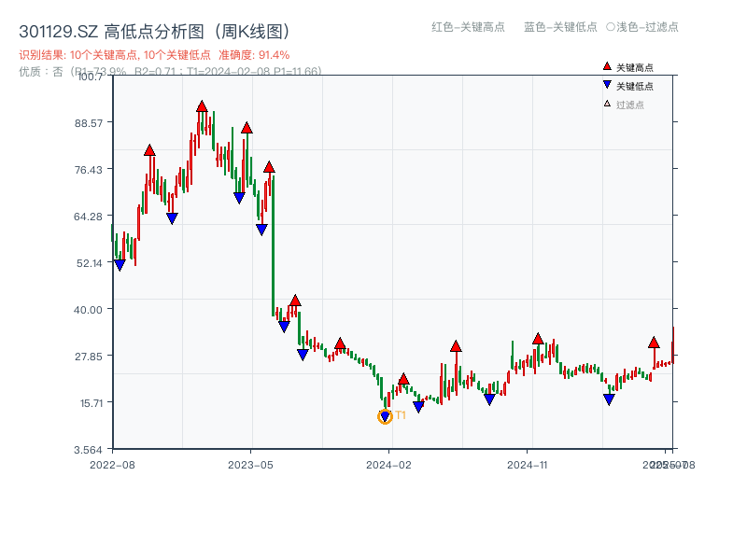Click the leftmost blue low marker near 52
The height and width of the screenshot is (560, 747).
pos(120,265)
